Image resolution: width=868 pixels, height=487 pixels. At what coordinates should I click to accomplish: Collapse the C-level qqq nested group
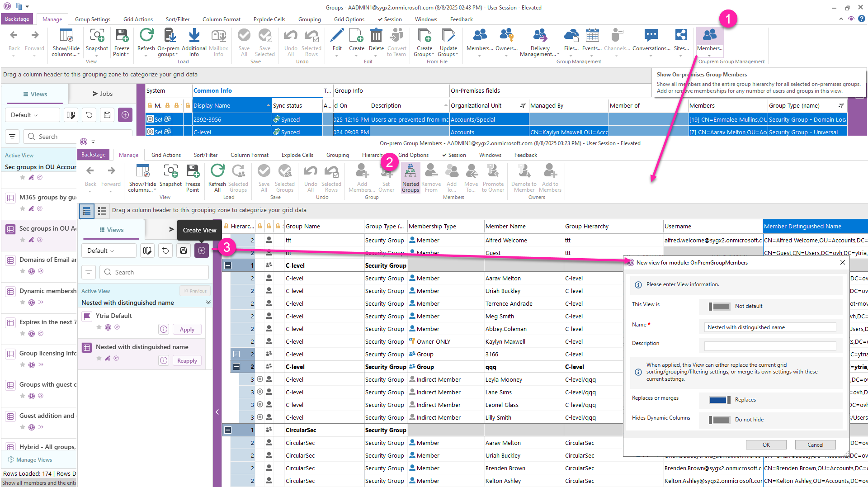[x=236, y=367]
